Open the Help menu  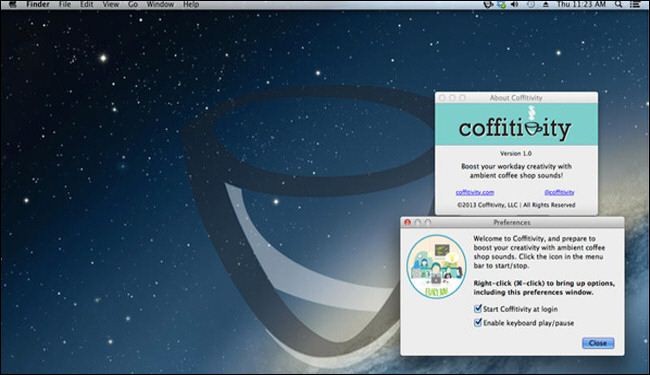coord(191,4)
